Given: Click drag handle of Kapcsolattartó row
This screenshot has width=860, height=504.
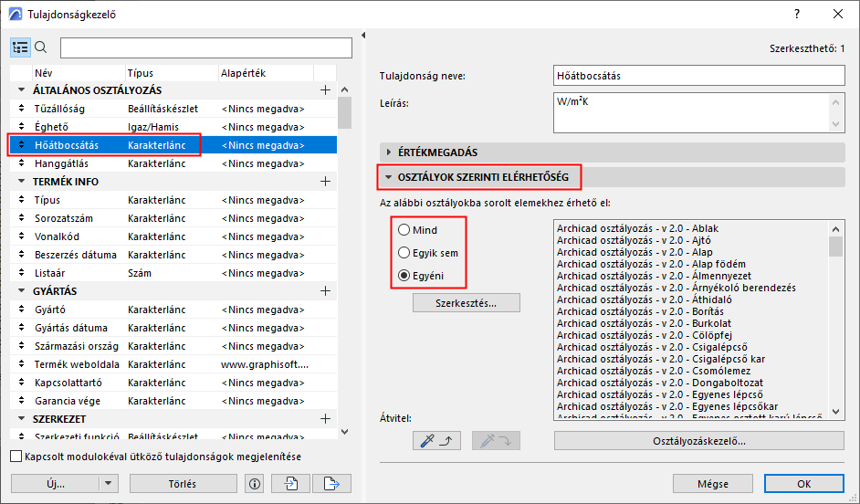Looking at the screenshot, I should (21, 383).
